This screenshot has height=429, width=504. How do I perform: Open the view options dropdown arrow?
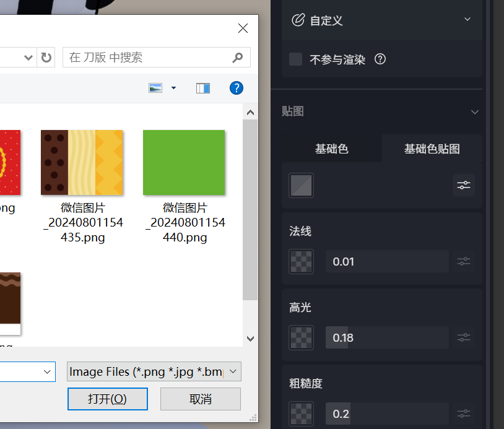(x=173, y=88)
